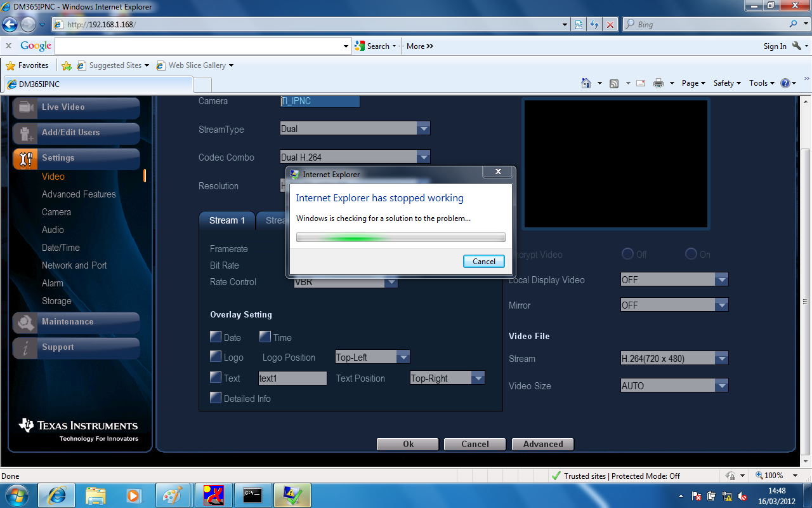Viewport: 812px width, 508px height.
Task: Toggle the Date overlay checkbox
Action: click(216, 337)
